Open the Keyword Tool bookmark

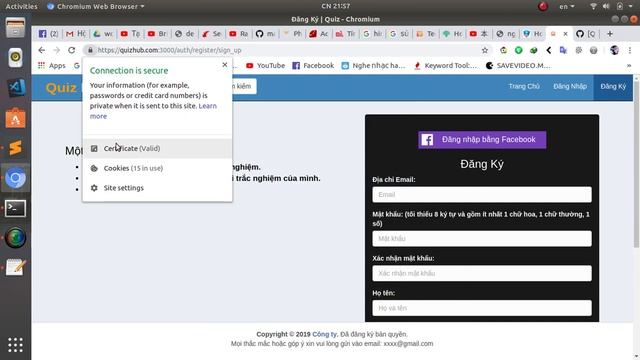pos(445,65)
